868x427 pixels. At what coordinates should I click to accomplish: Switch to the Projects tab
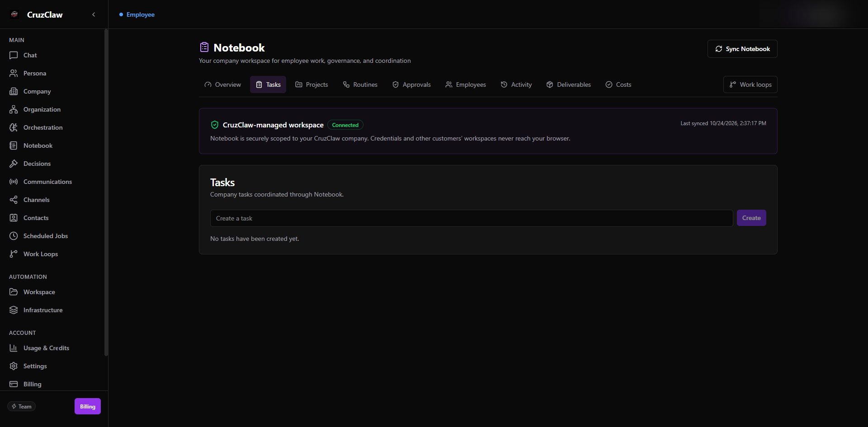[311, 84]
